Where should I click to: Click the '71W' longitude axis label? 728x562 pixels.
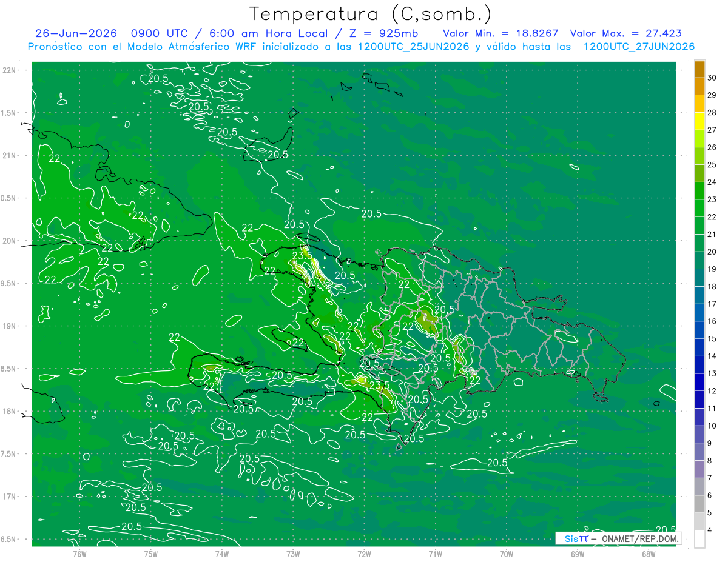435,554
